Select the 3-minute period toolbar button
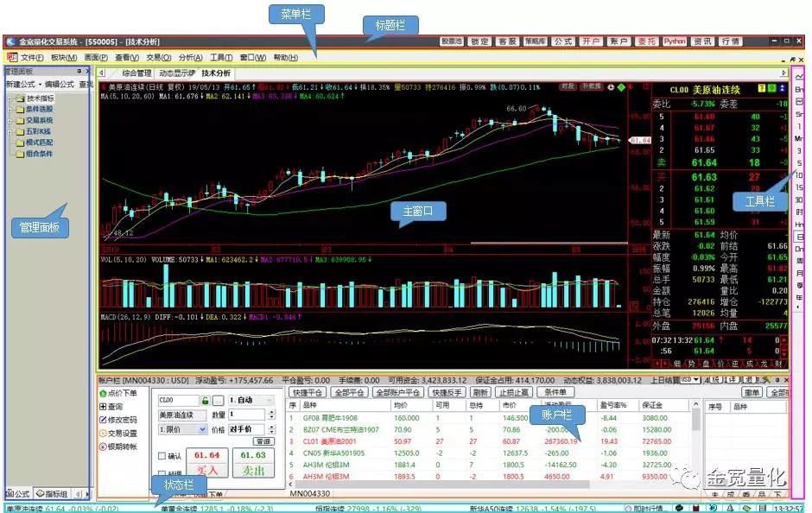 click(799, 150)
